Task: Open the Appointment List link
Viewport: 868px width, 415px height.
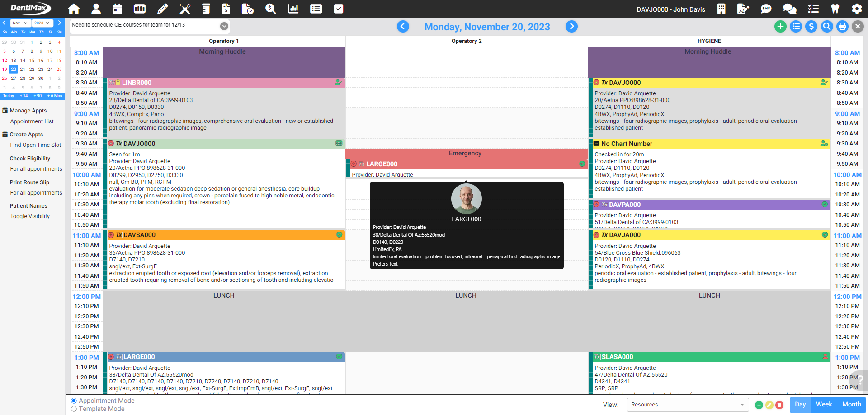Action: (x=32, y=121)
